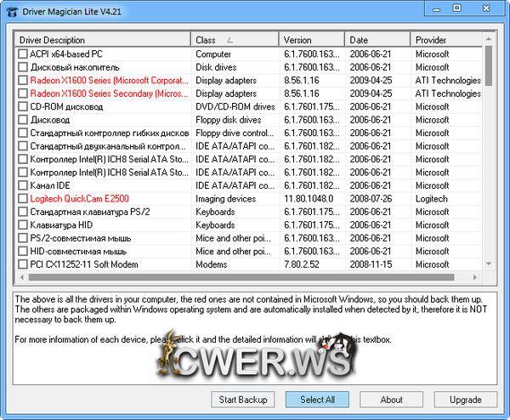Click the Upgrade button
The width and height of the screenshot is (510, 420).
pos(465,400)
